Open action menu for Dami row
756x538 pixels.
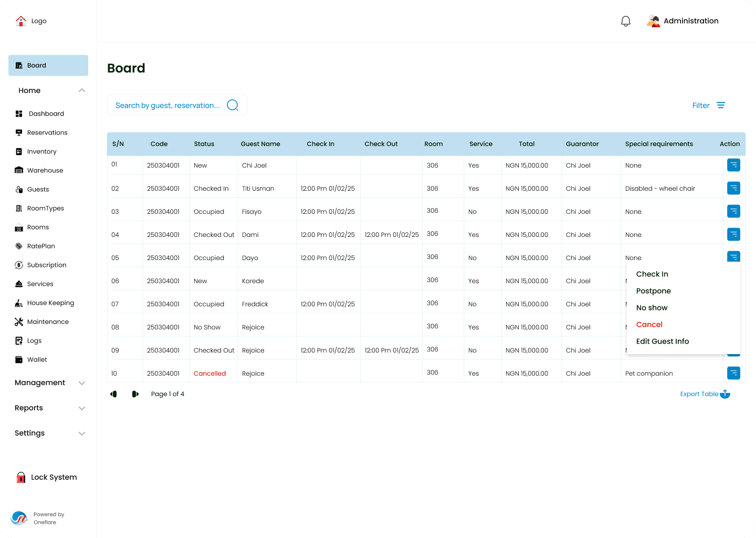tap(733, 234)
